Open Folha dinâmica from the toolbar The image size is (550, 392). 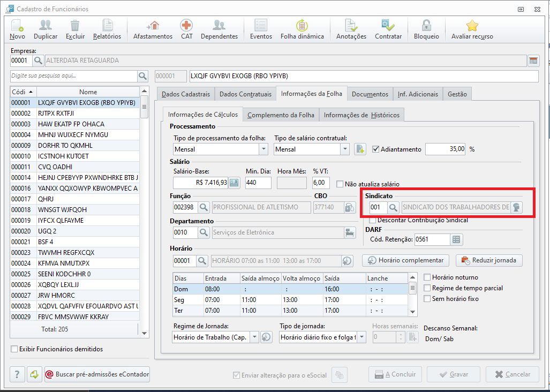point(302,29)
